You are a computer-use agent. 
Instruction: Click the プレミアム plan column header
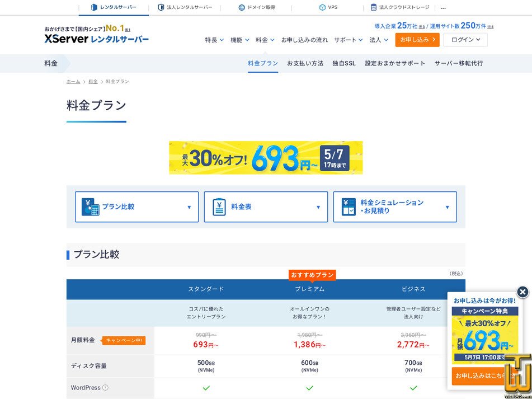(x=309, y=289)
